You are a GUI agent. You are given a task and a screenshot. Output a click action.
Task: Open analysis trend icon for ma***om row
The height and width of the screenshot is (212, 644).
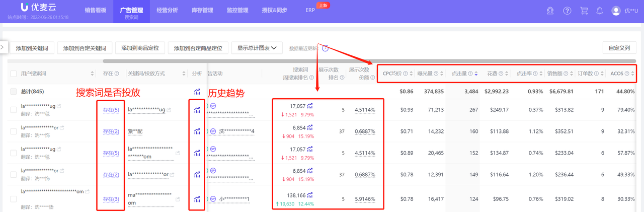[x=197, y=199]
